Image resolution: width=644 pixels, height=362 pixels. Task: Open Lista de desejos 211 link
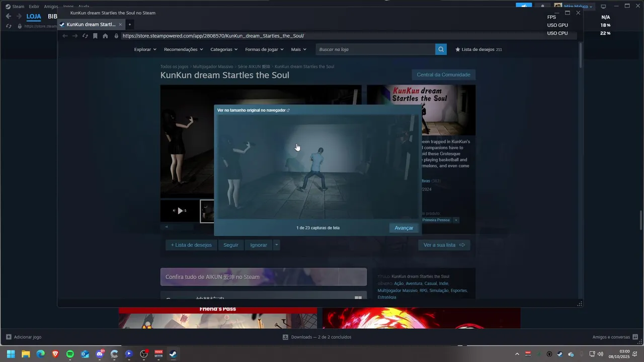(x=478, y=49)
